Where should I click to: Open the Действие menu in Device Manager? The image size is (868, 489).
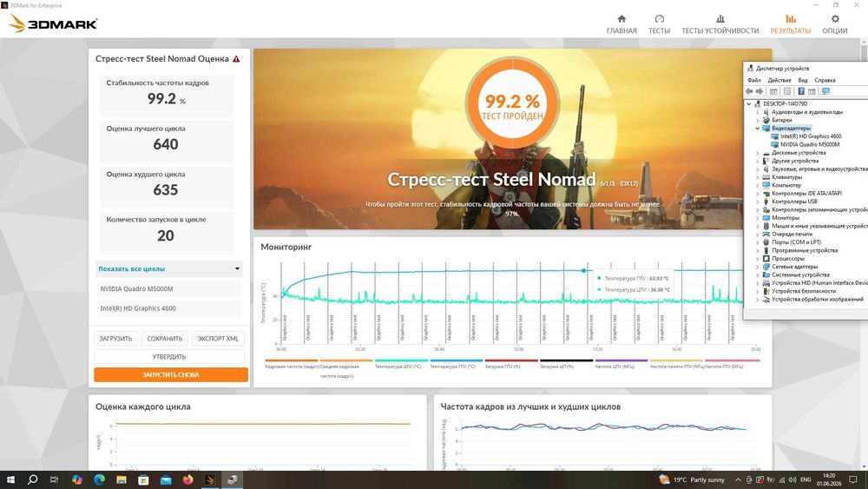point(779,80)
